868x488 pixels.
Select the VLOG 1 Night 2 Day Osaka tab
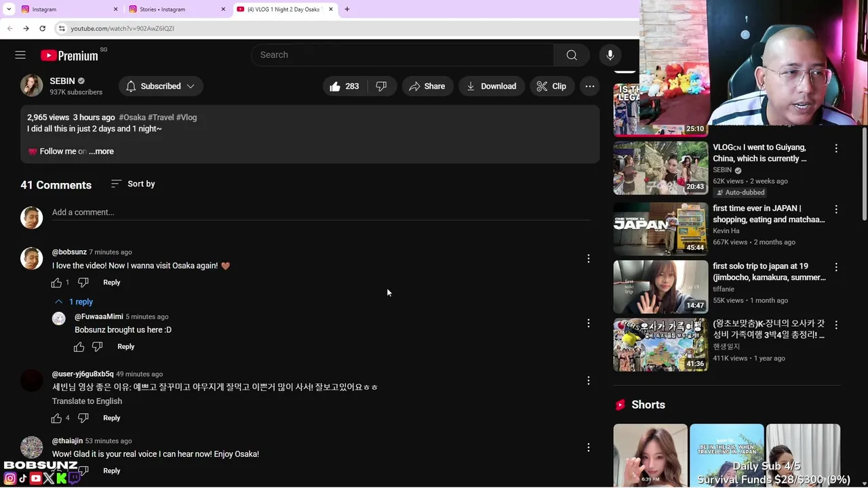pyautogui.click(x=285, y=9)
